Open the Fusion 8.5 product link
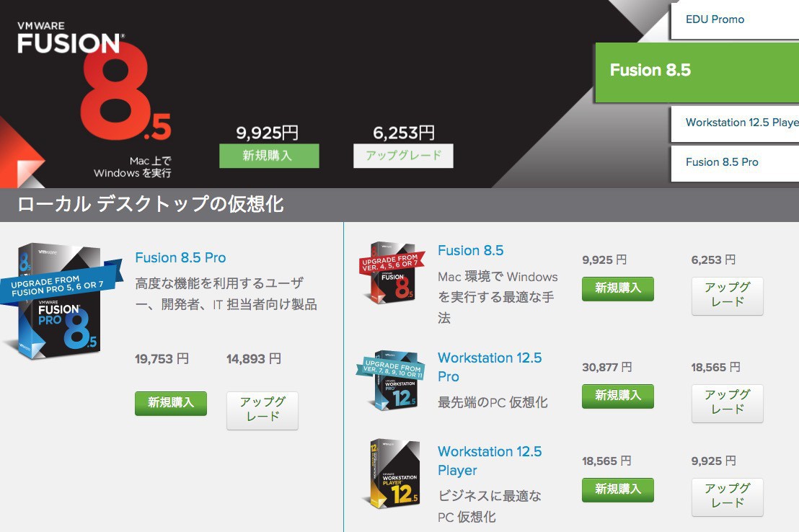799x532 pixels. [470, 251]
